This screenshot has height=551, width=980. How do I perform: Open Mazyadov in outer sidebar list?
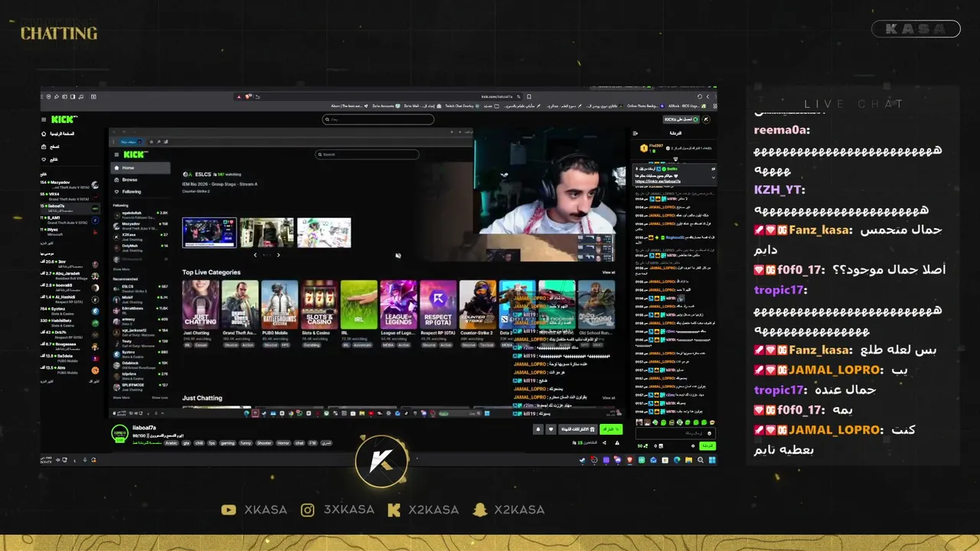pyautogui.click(x=70, y=185)
